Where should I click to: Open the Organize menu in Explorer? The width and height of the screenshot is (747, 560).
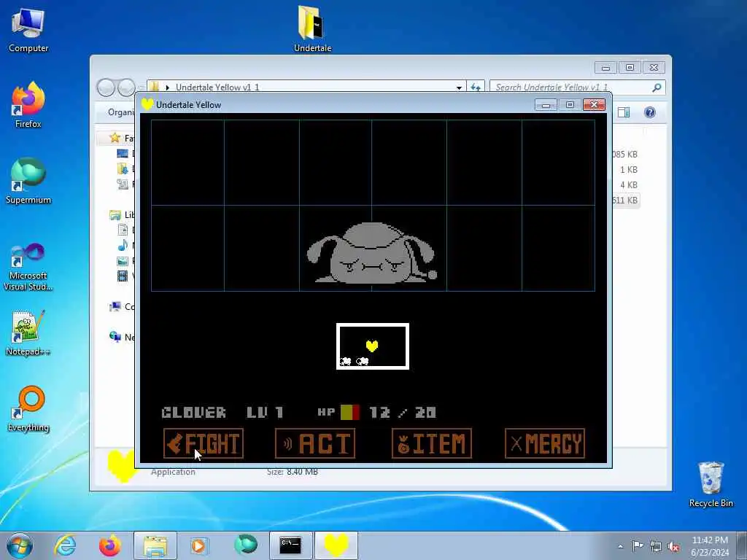[x=122, y=112]
